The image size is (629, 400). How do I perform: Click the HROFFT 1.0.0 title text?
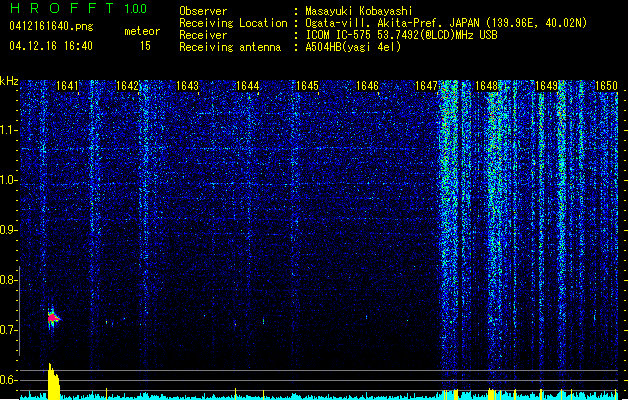pos(79,8)
